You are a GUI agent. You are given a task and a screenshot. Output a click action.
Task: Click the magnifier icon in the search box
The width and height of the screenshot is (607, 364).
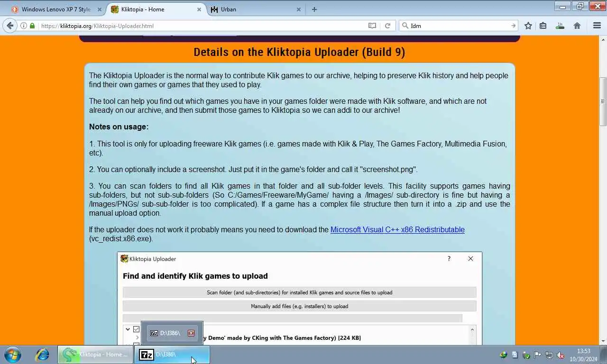click(405, 26)
